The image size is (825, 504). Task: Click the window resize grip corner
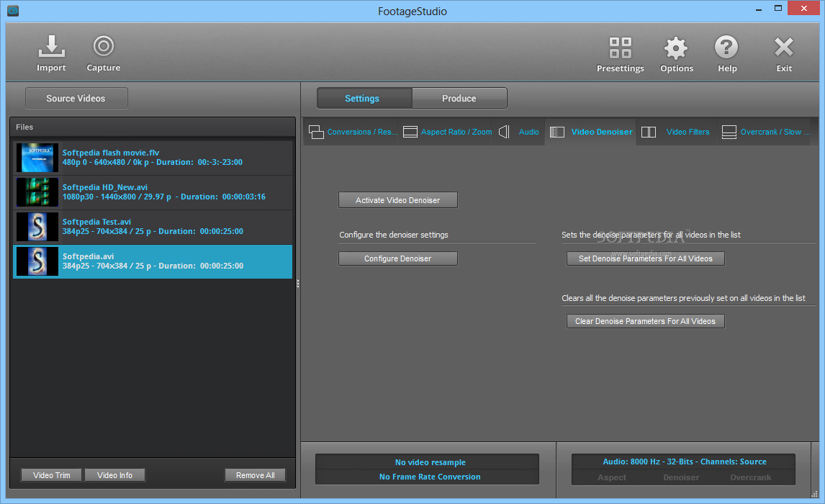814,493
